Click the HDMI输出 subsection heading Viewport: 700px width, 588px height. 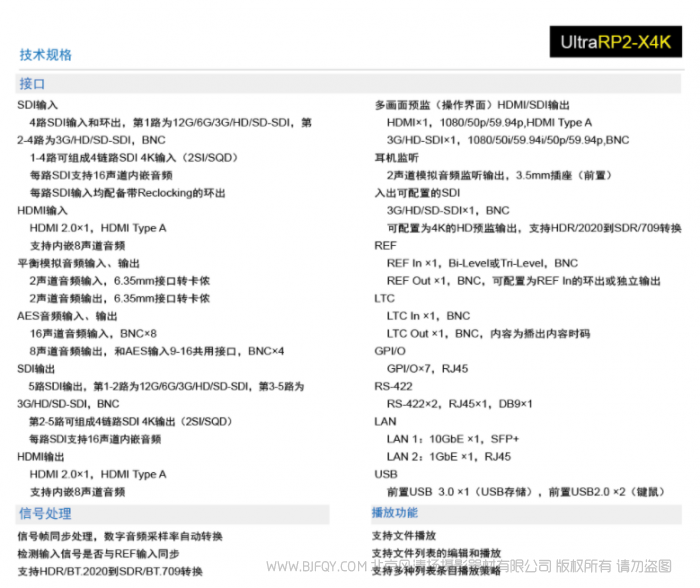pyautogui.click(x=42, y=456)
